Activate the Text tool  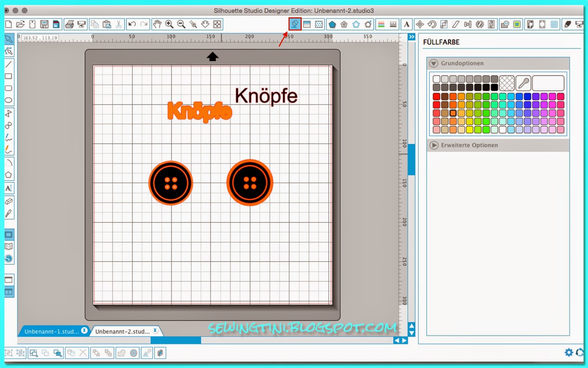coord(9,188)
